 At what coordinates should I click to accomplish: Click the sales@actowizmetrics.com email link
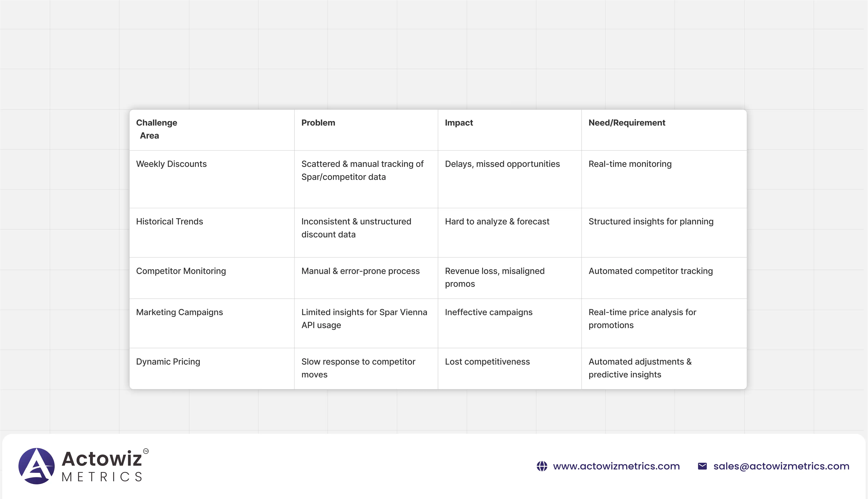pyautogui.click(x=781, y=466)
